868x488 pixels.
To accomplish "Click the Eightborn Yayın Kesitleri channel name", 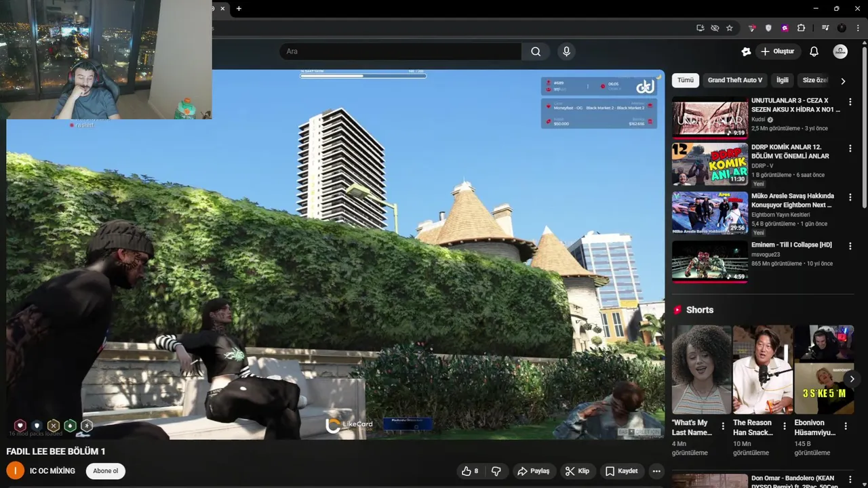I will pyautogui.click(x=781, y=215).
